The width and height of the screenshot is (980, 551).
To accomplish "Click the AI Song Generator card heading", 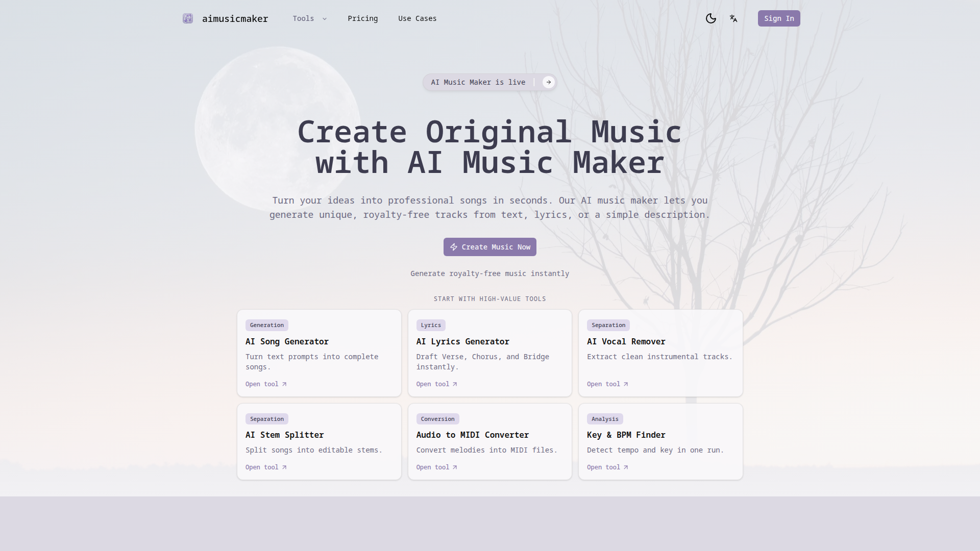I will point(287,341).
